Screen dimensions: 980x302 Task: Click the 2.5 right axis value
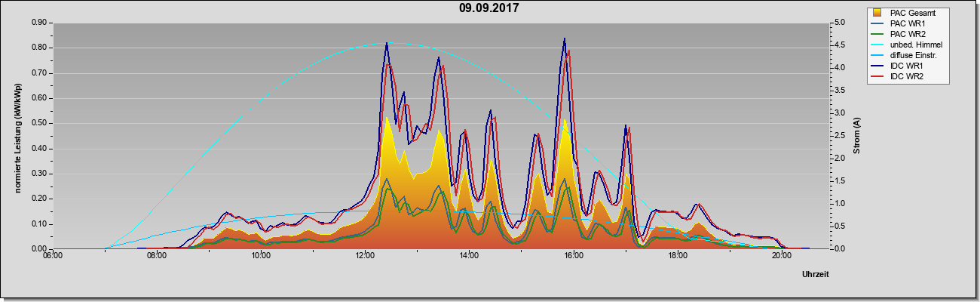click(840, 136)
